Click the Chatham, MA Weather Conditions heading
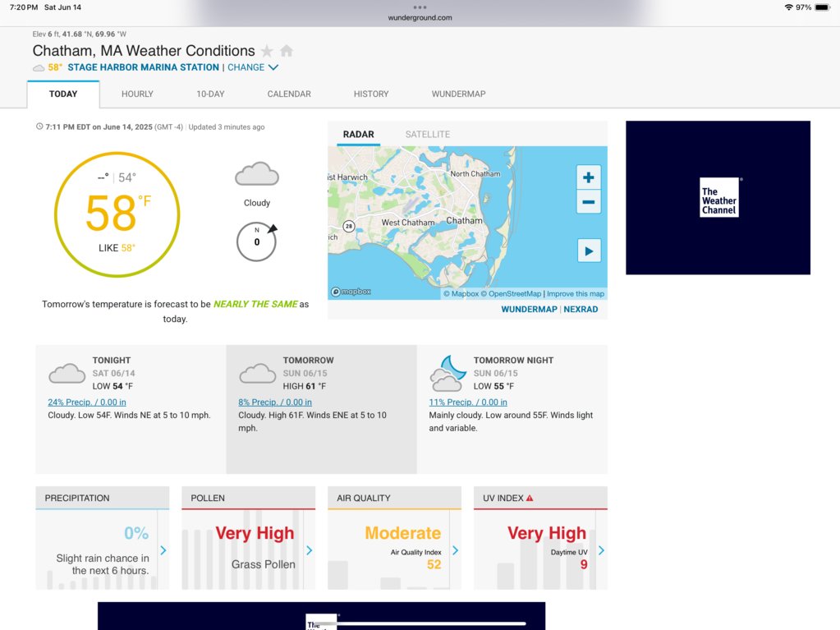Viewport: 840px width, 630px height. (144, 51)
